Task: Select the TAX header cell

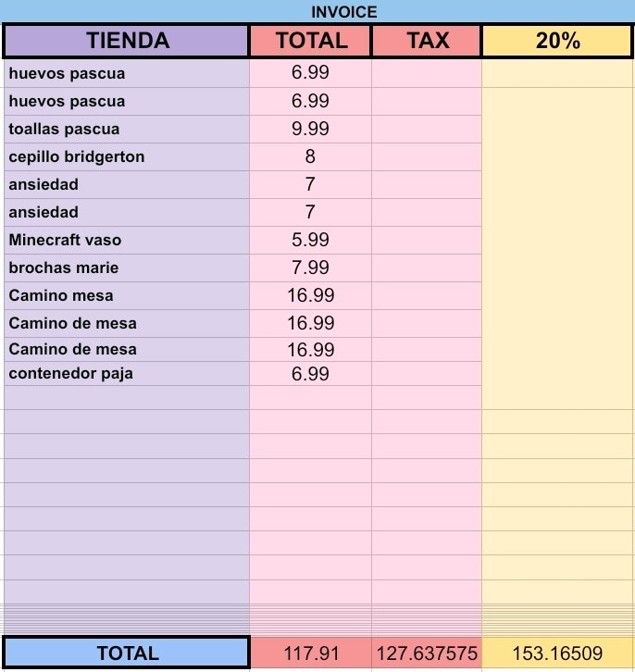Action: point(427,41)
